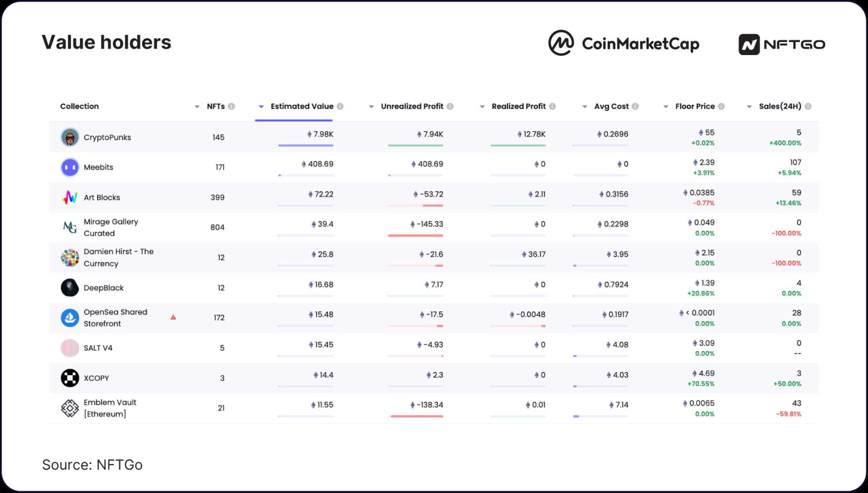Click the Meebits collection icon

click(70, 167)
